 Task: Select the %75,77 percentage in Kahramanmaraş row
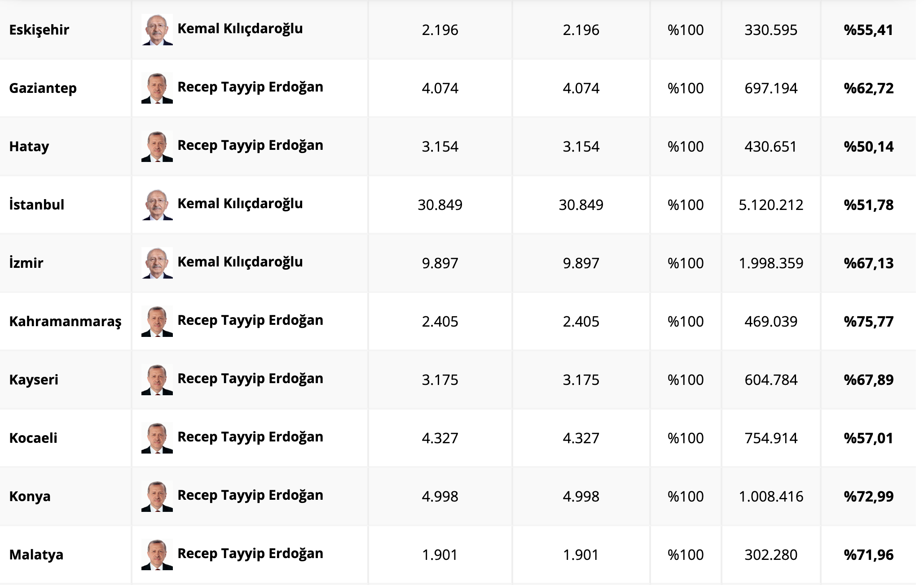click(868, 322)
